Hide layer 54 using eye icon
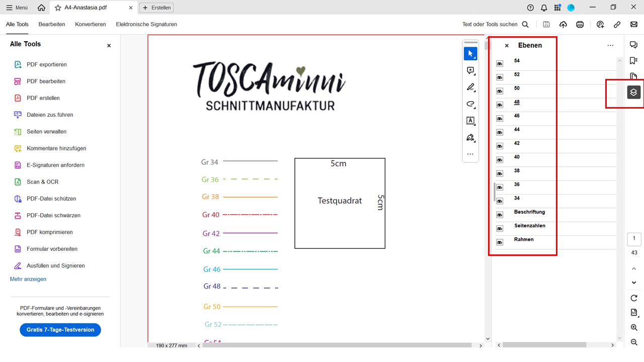Image resolution: width=644 pixels, height=362 pixels. pos(500,64)
